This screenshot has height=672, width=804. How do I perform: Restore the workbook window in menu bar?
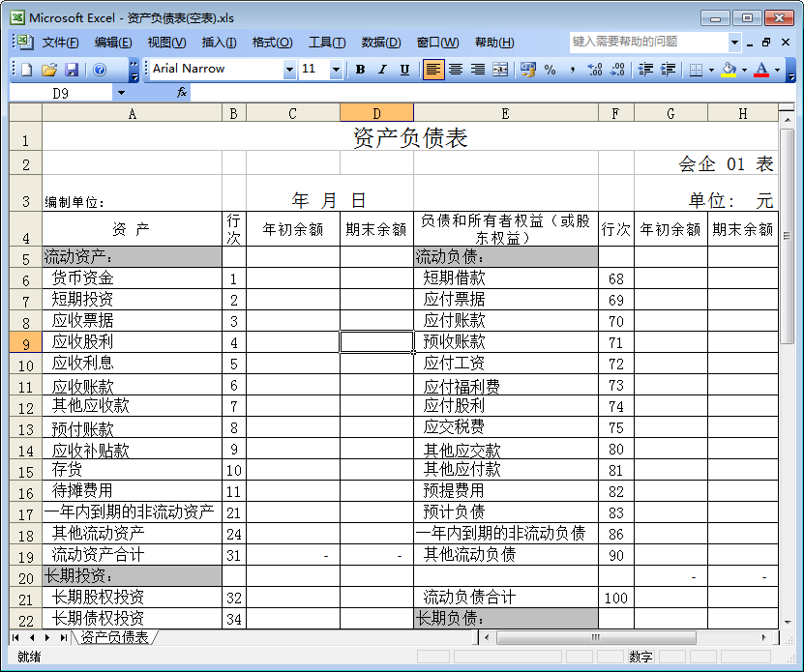766,43
